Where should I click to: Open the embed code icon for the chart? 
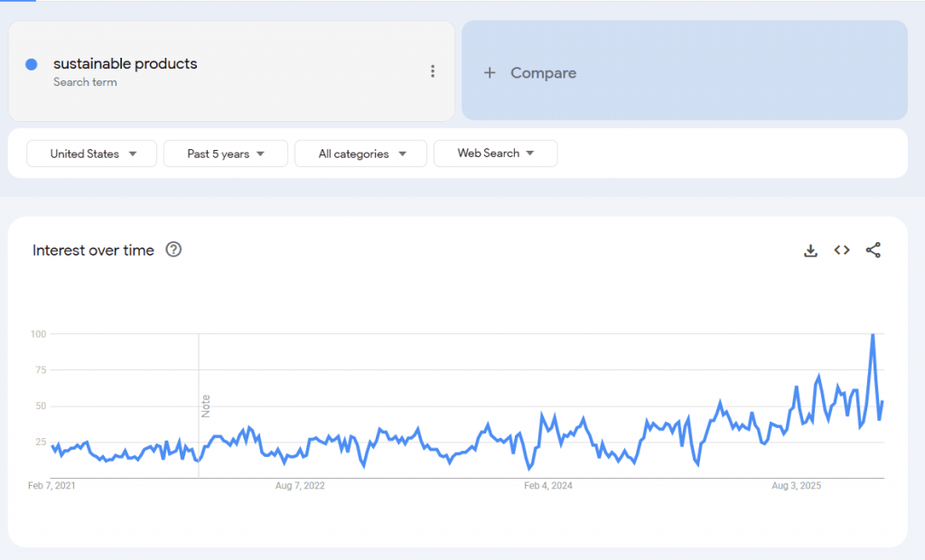[x=841, y=250]
